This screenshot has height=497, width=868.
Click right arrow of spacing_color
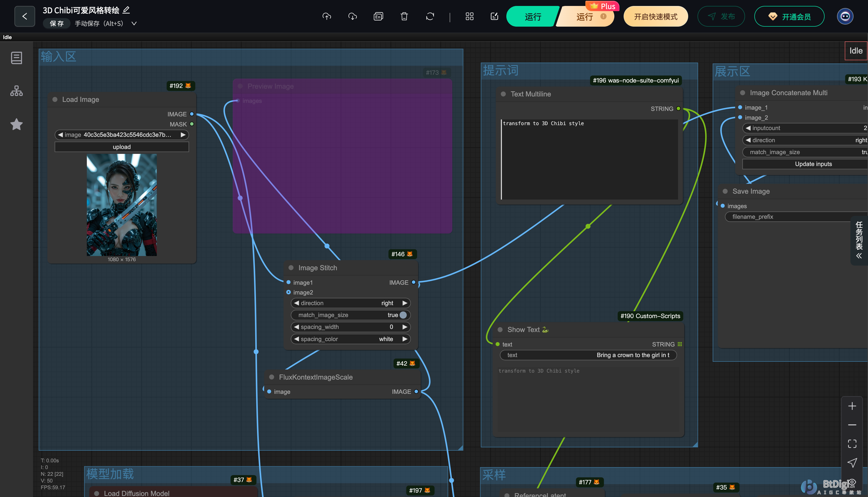(x=405, y=338)
